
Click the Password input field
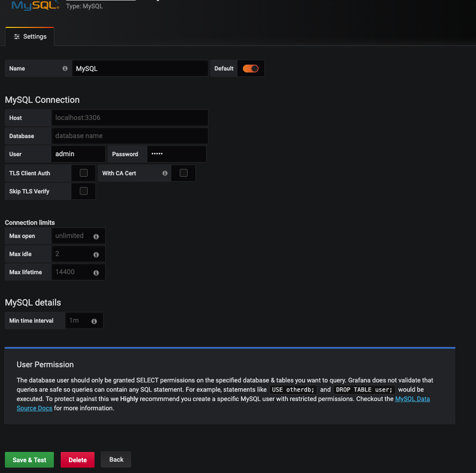177,154
